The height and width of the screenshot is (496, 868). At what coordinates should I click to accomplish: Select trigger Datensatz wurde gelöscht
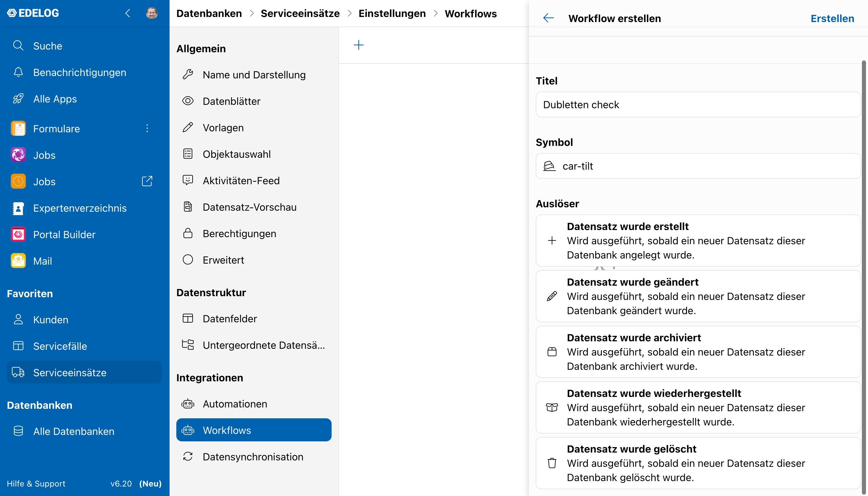click(698, 463)
